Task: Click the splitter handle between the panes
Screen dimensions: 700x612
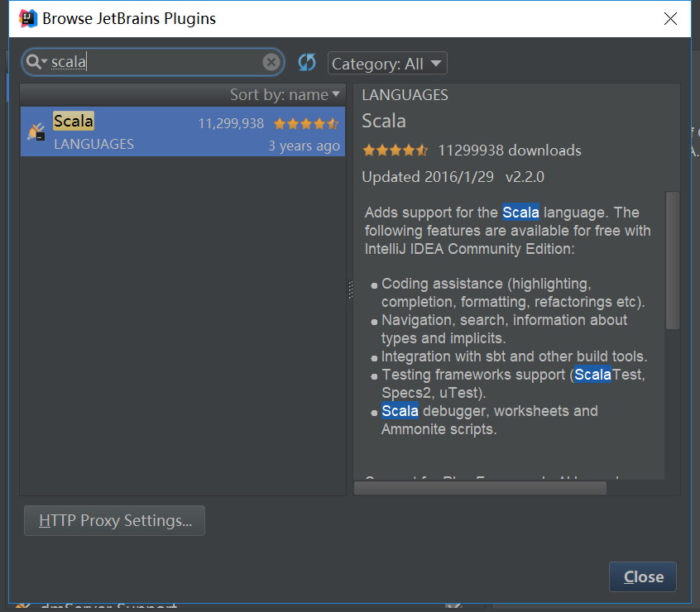Action: tap(351, 289)
